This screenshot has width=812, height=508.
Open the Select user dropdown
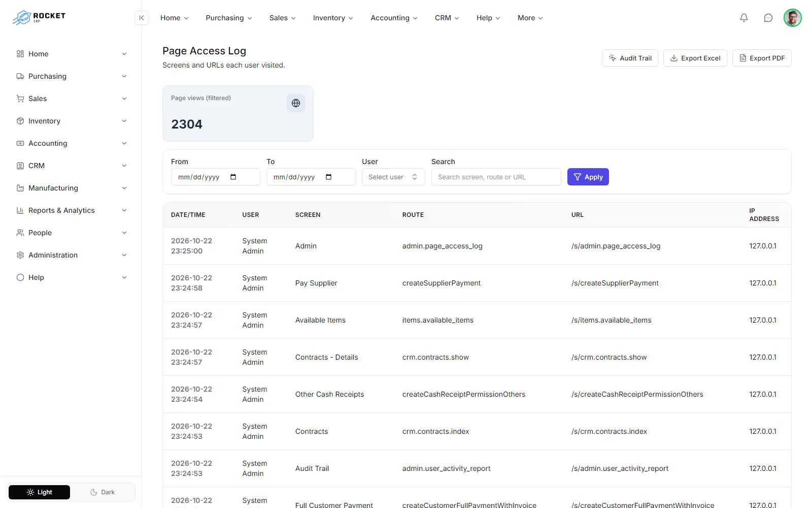click(393, 177)
